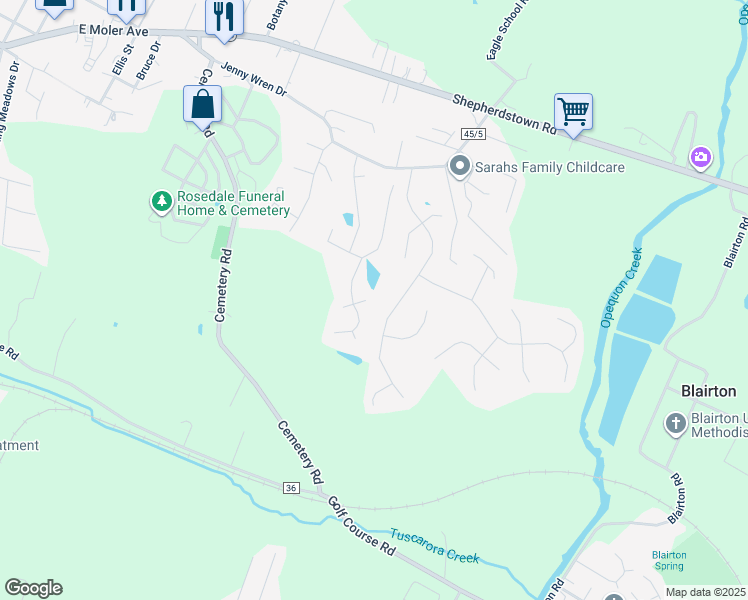748x600 pixels.
Task: Click the route 36 road shield
Action: [291, 488]
